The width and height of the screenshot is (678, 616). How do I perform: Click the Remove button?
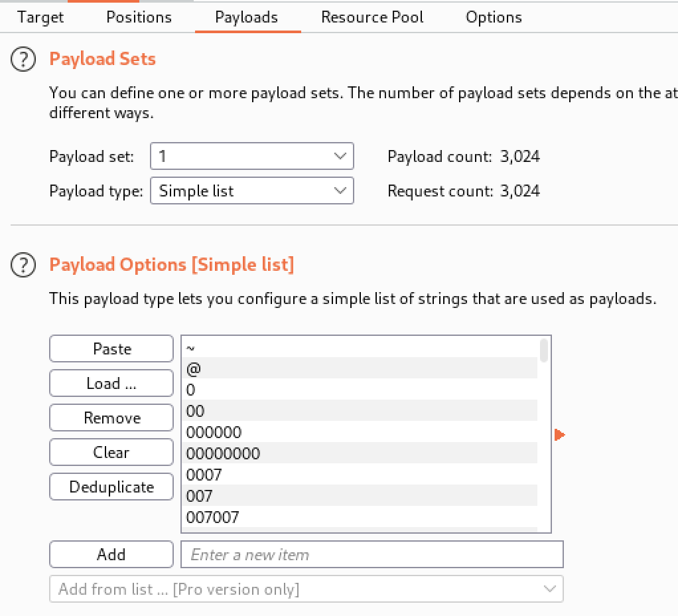(x=111, y=418)
